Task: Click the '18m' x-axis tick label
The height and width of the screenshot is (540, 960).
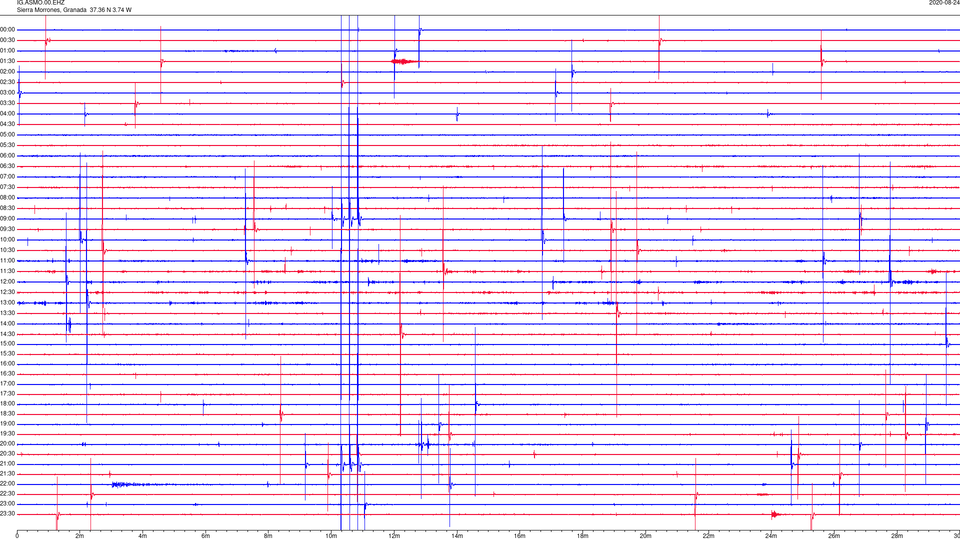Action: coord(583,536)
